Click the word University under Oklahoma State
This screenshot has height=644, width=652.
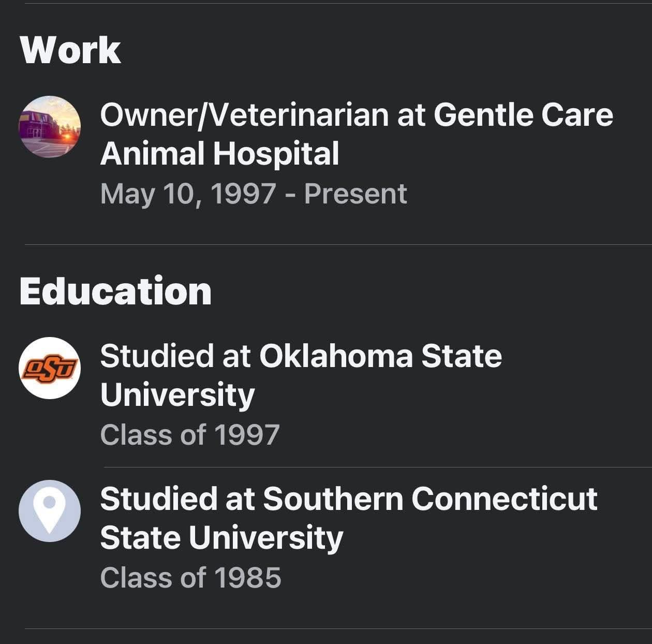click(x=177, y=395)
